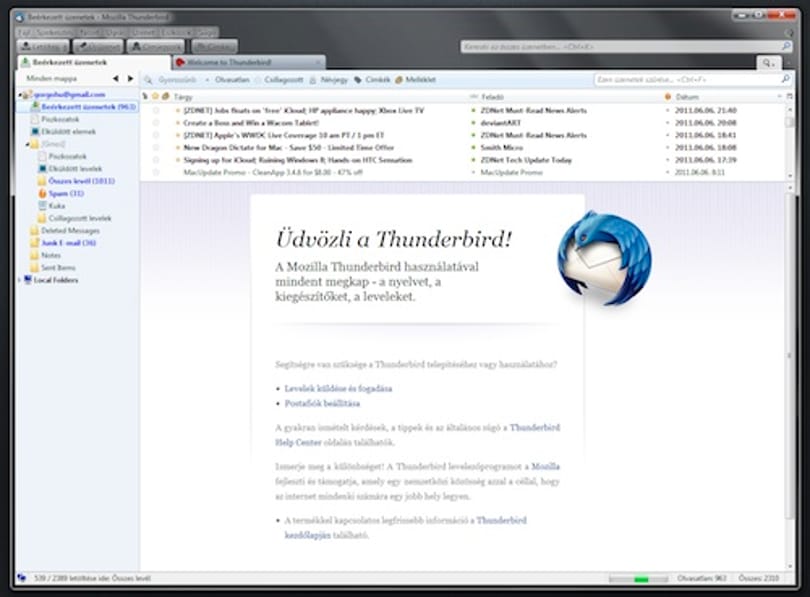Open the New Dragon Dictate for Mac message
Viewport: 810px width, 597px height.
coord(289,148)
